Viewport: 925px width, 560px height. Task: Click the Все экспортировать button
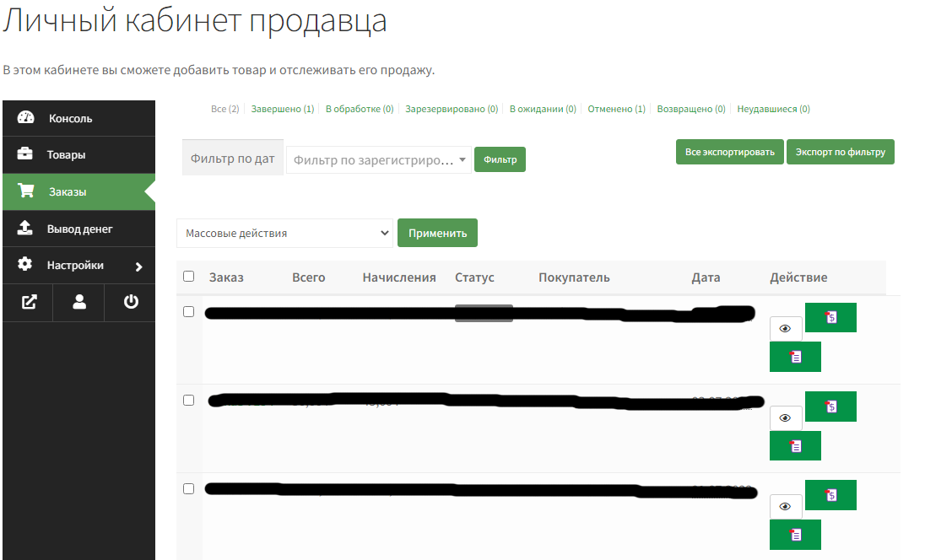coord(729,153)
